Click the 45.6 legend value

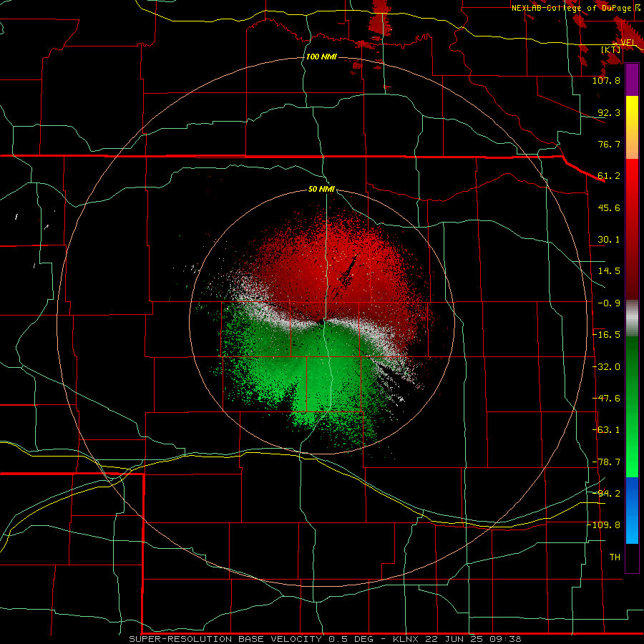609,208
